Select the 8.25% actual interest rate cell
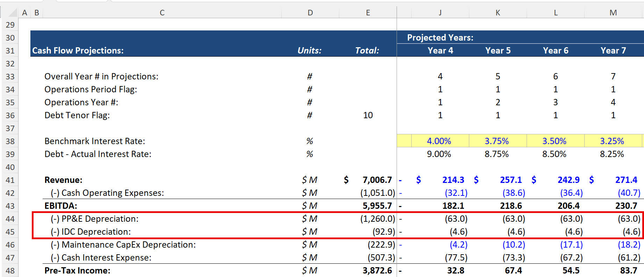This screenshot has width=644, height=277. (612, 154)
